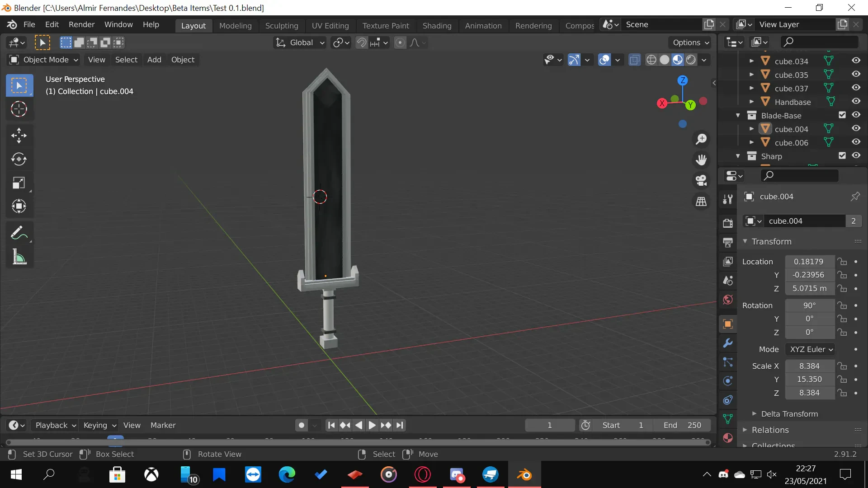
Task: Hide cube.006 with its eye icon
Action: coord(856,142)
